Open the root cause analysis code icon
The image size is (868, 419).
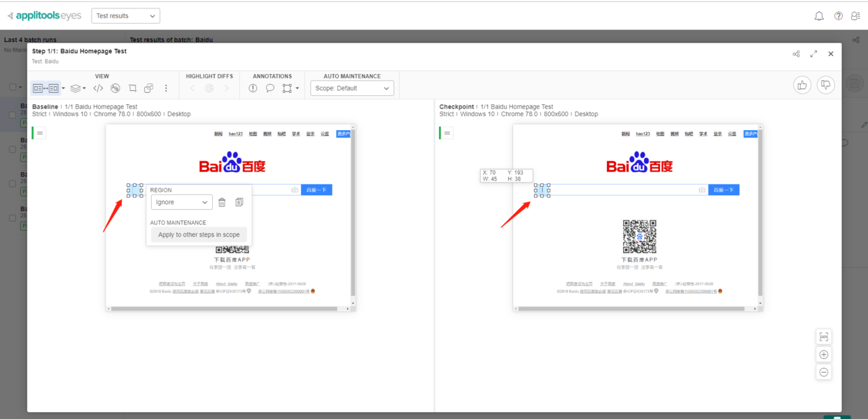[98, 88]
